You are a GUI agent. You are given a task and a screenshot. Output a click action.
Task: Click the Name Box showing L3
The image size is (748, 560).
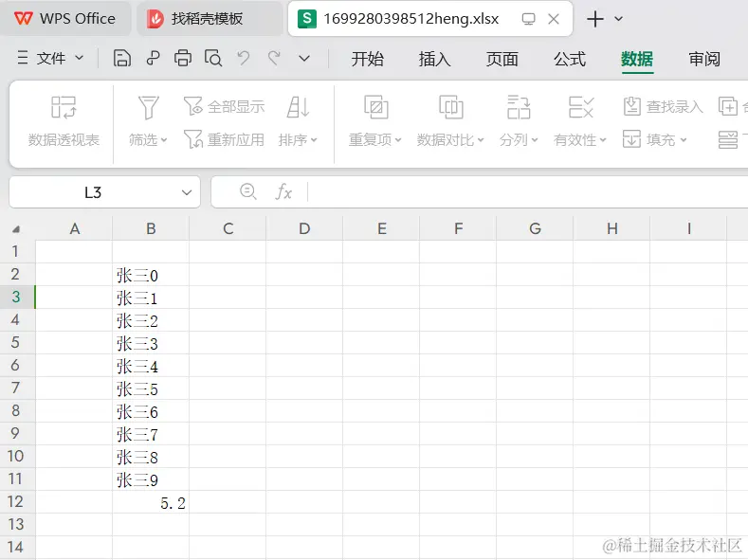click(x=93, y=192)
